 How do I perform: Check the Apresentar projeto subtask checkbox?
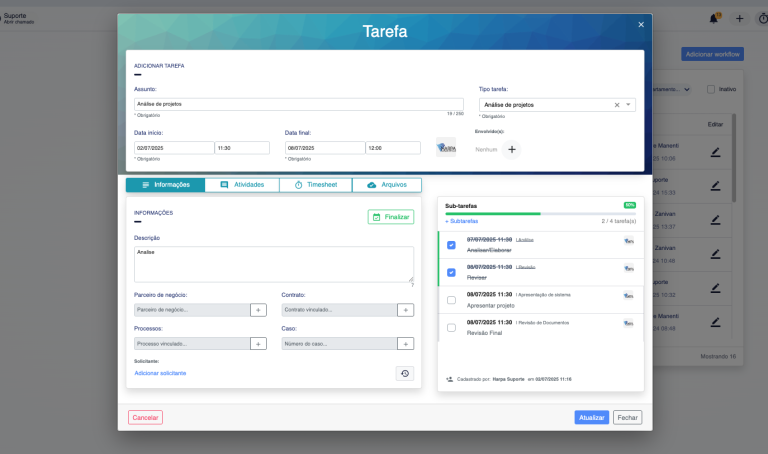(451, 300)
